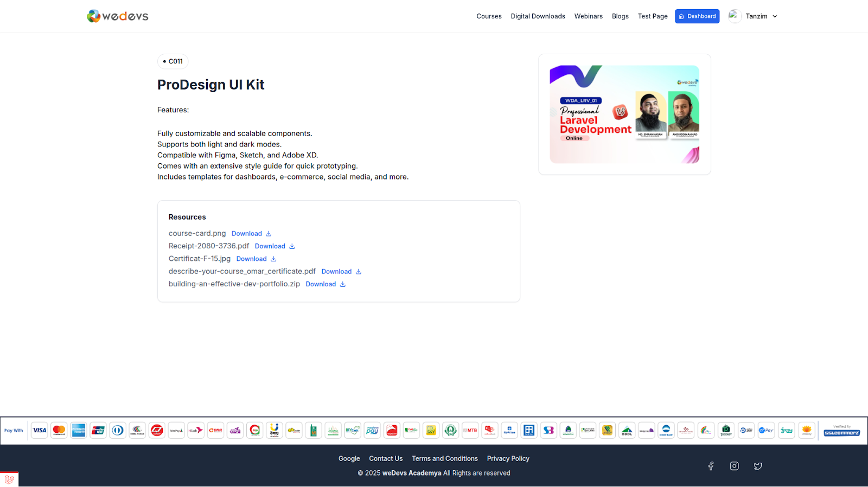Open the Facebook page from the footer
The width and height of the screenshot is (868, 487).
point(711,466)
